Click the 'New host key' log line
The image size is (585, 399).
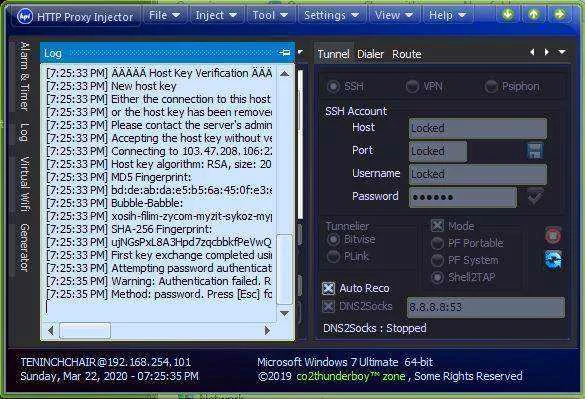coord(111,86)
